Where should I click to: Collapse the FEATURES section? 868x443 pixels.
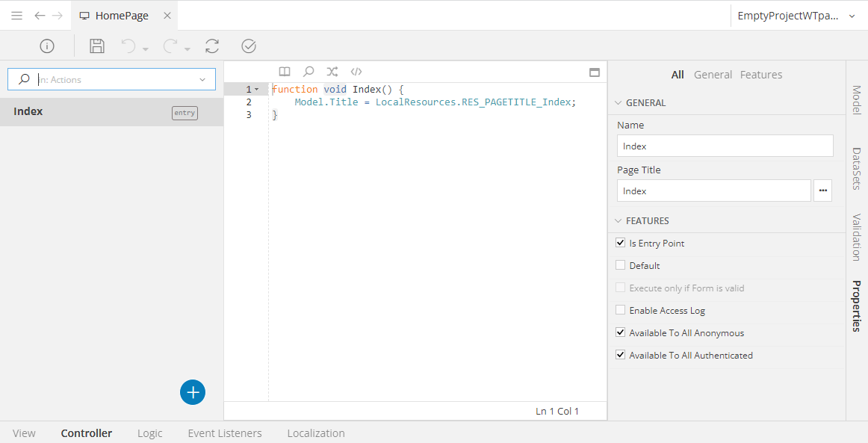coord(619,221)
